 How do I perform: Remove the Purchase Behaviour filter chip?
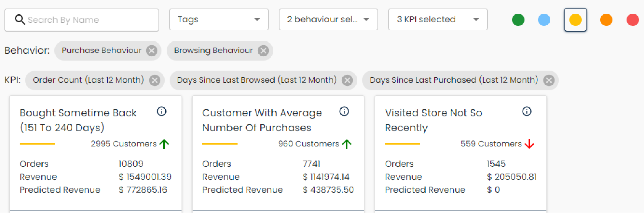151,51
